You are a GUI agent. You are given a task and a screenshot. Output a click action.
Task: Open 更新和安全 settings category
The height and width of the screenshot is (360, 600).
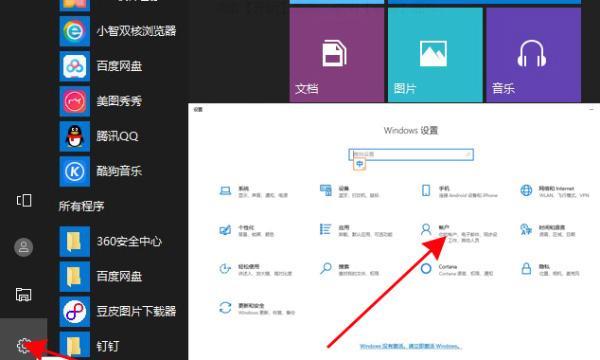[257, 308]
